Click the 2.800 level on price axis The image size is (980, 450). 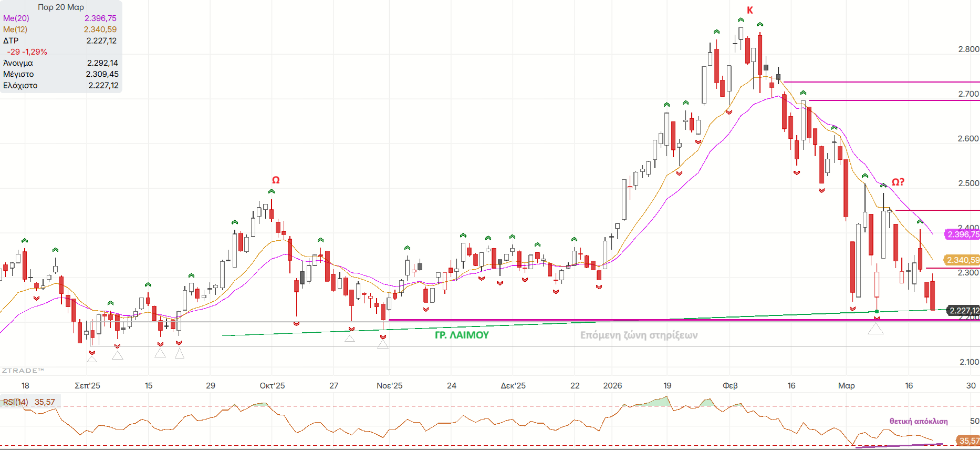(x=968, y=49)
